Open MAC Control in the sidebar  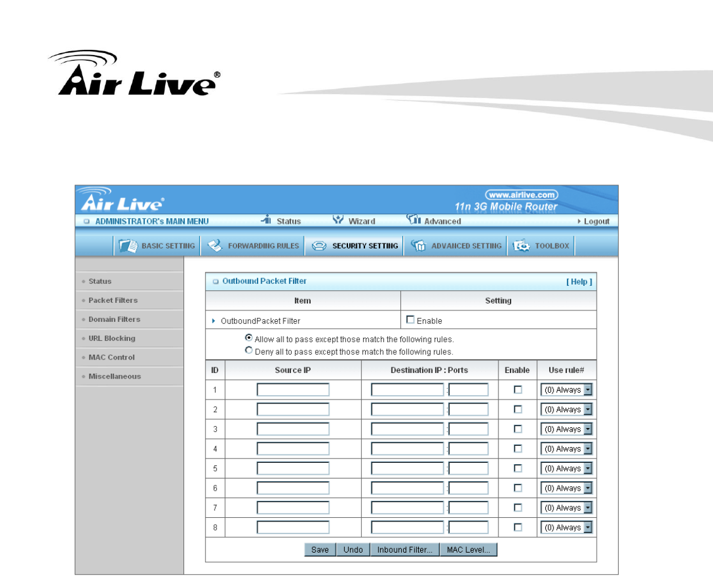(111, 358)
